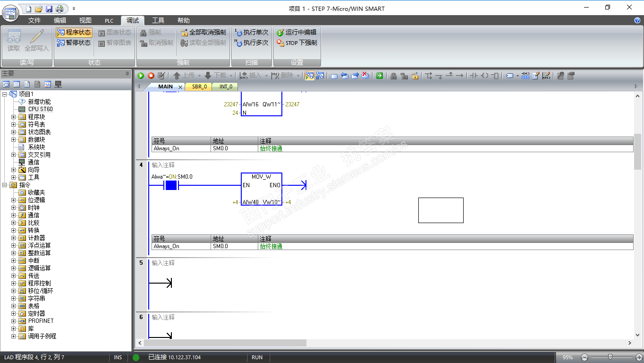Screen dimensions: 644x363
Task: Click the zoom slider handle in the status bar
Action: click(x=610, y=357)
